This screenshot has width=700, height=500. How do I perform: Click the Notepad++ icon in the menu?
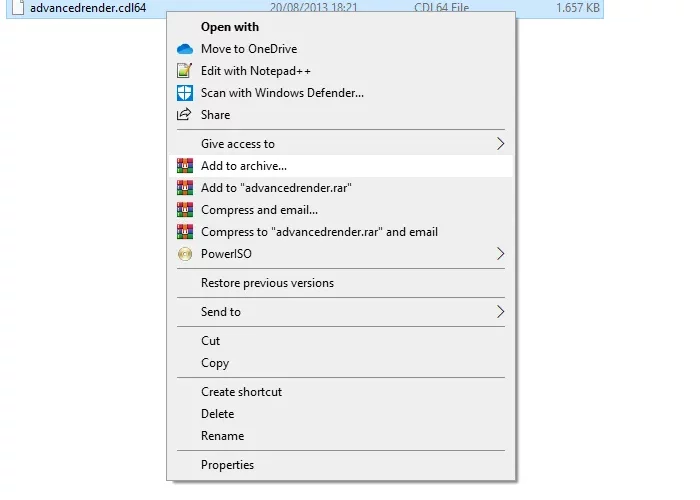point(184,71)
